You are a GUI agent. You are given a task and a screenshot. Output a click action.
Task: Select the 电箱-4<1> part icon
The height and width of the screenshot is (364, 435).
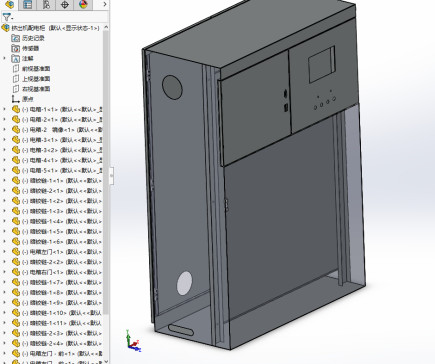(x=16, y=160)
